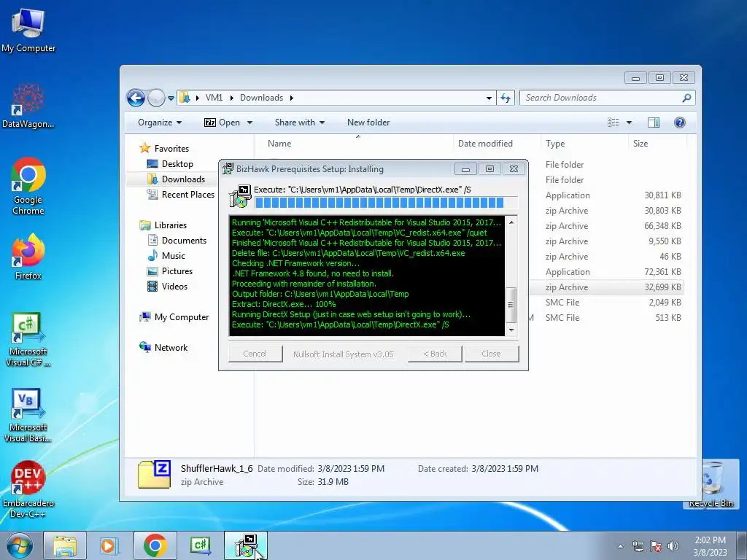Open My Computer desktop icon

coord(28,29)
